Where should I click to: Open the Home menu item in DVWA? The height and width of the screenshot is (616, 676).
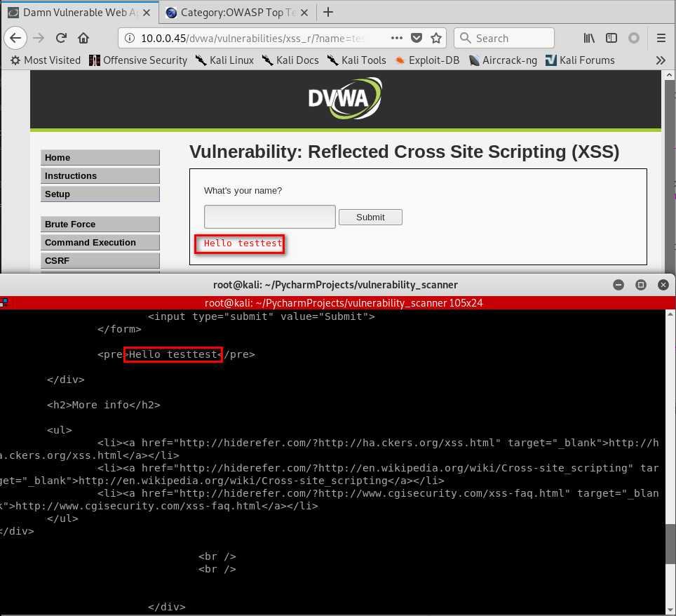(100, 158)
